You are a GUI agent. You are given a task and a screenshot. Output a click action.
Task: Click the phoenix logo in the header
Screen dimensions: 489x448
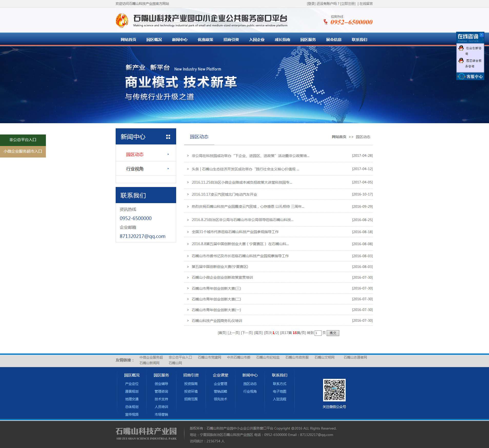(122, 20)
